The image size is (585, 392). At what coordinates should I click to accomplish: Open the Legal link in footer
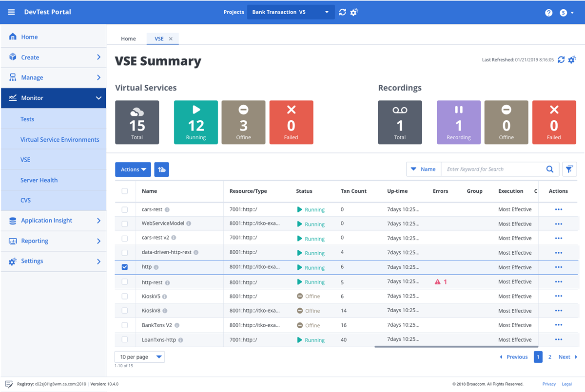(567, 384)
